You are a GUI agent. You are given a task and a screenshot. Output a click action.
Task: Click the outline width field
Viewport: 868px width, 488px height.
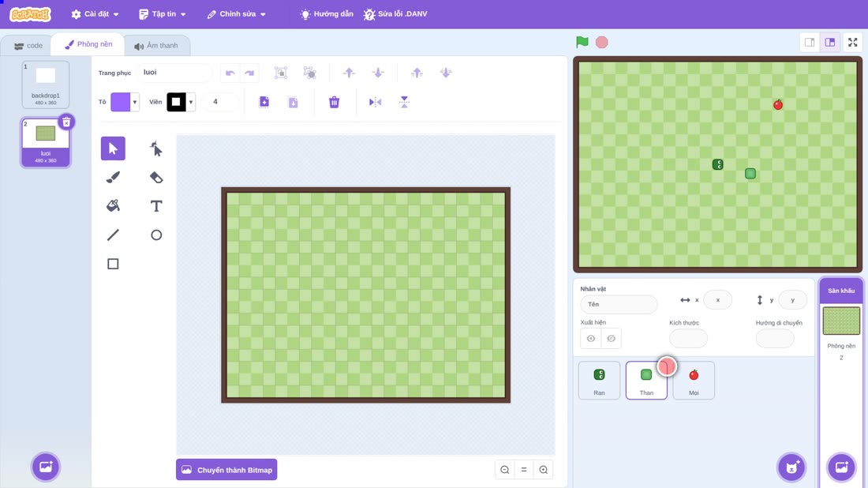220,102
